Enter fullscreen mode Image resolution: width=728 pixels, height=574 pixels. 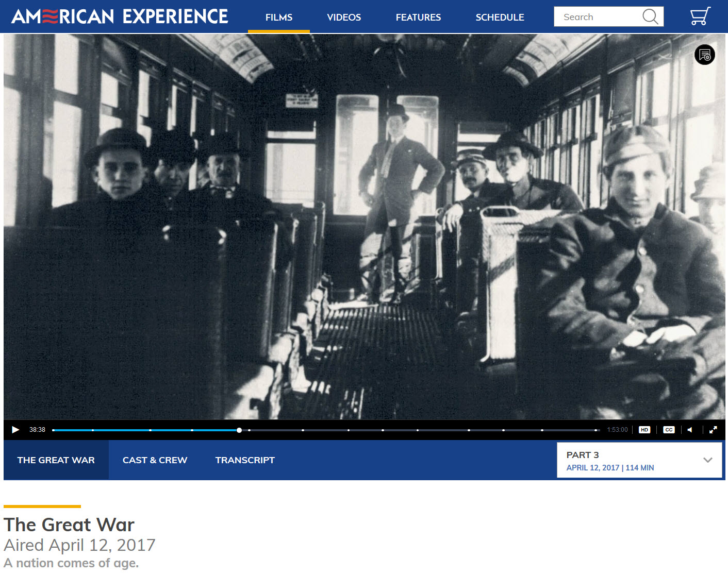[713, 430]
